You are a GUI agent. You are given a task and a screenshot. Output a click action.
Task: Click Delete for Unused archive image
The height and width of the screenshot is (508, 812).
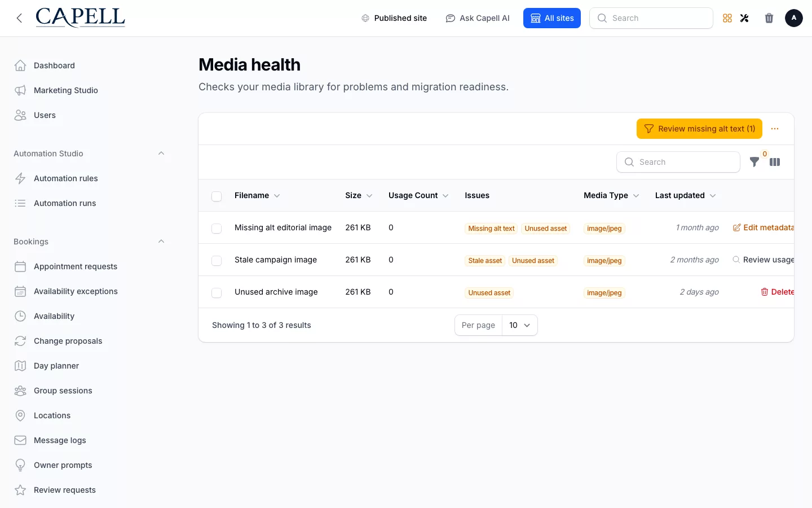point(777,292)
